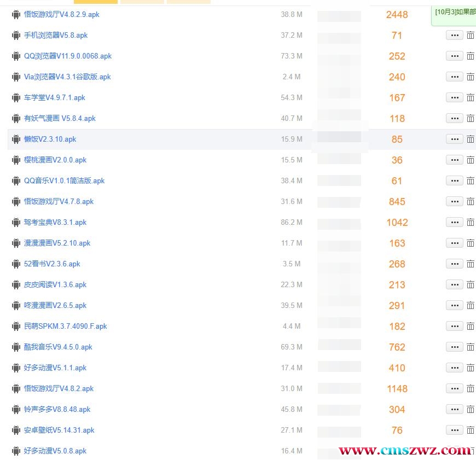Click the QQ音乐V1.0.1简洁版.apk file name
Image resolution: width=476 pixels, height=460 pixels.
click(65, 181)
